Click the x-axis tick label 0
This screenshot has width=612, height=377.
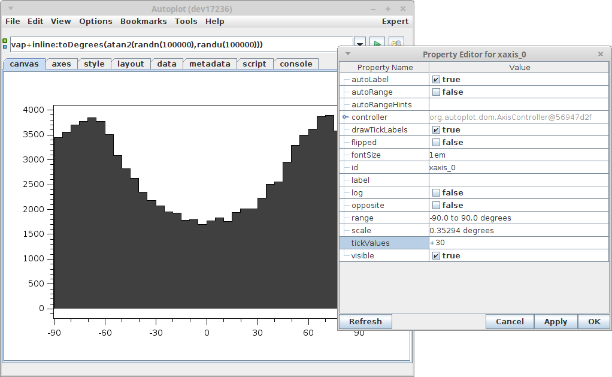[206, 333]
